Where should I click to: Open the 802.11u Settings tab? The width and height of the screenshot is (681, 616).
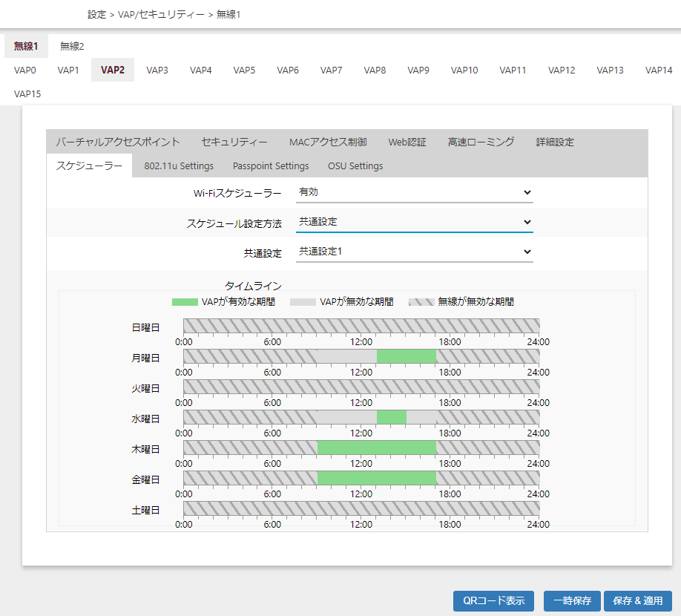tap(179, 166)
